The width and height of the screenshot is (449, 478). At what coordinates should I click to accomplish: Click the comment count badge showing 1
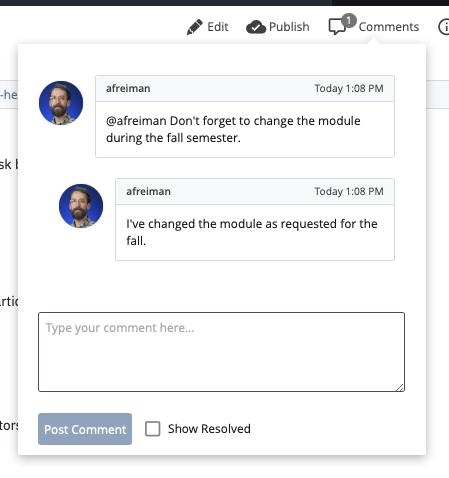(349, 21)
